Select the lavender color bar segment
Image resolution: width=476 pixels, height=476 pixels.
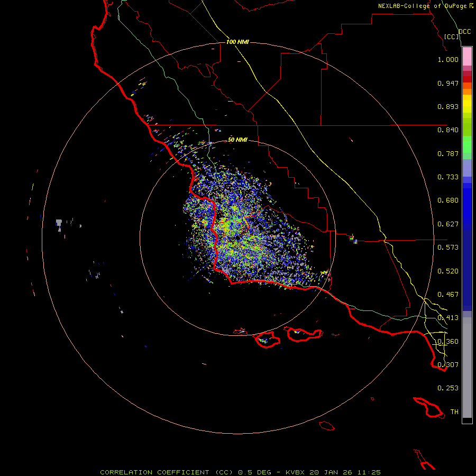pos(467,168)
